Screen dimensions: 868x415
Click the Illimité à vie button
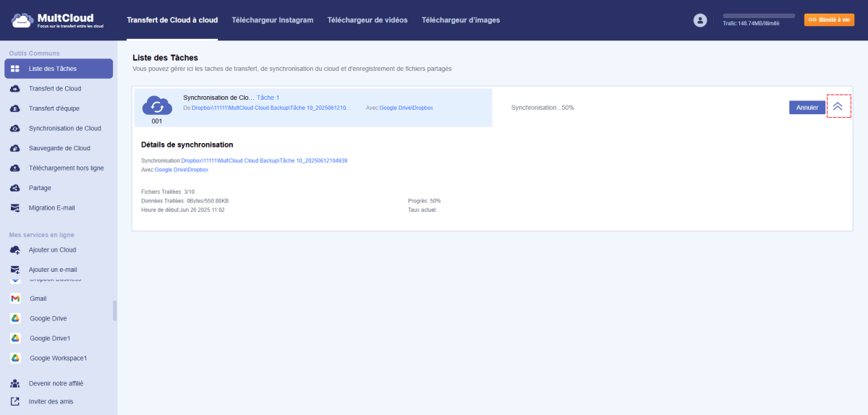tap(829, 20)
